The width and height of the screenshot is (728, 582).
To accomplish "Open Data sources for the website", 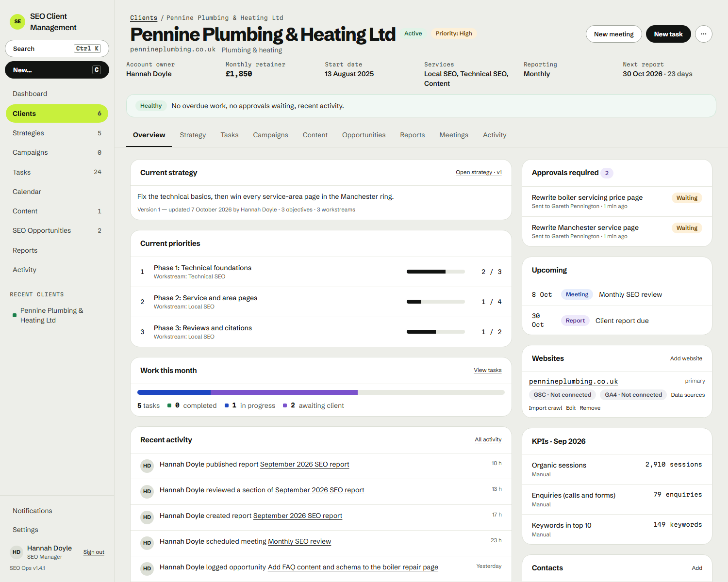I will [x=688, y=395].
